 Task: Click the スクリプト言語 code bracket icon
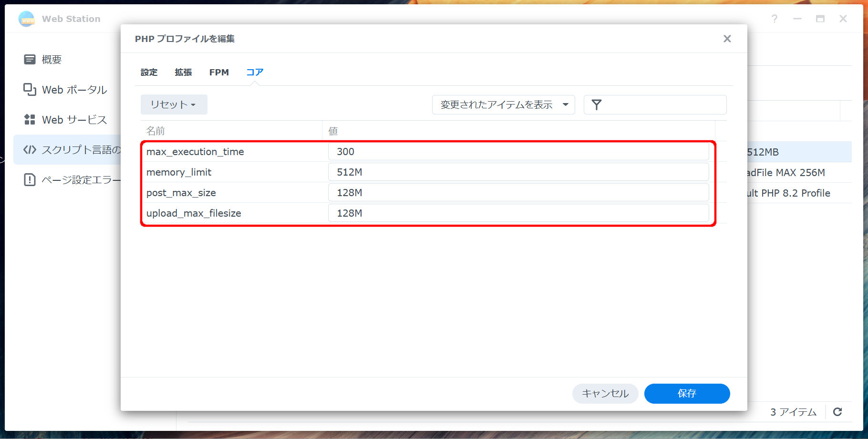click(30, 150)
